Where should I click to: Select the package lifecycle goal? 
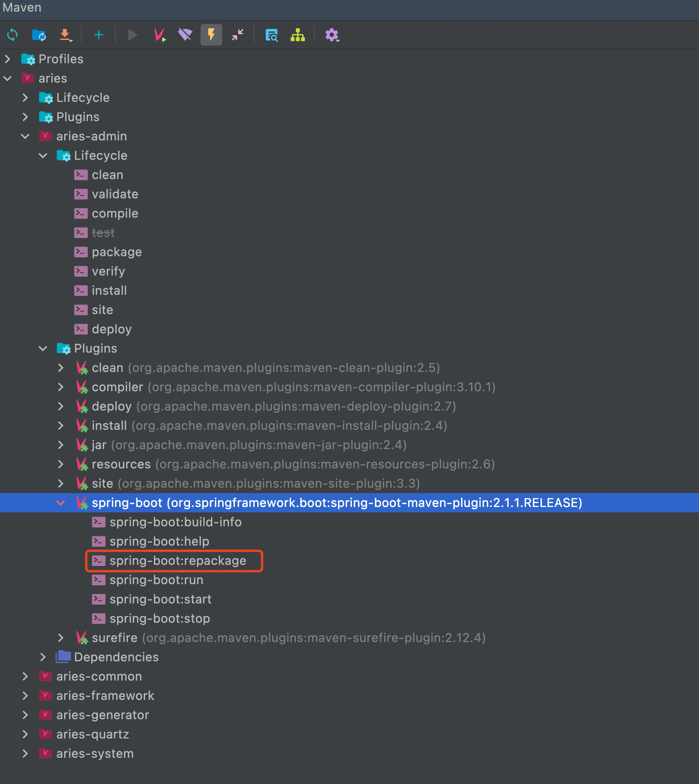pyautogui.click(x=117, y=252)
